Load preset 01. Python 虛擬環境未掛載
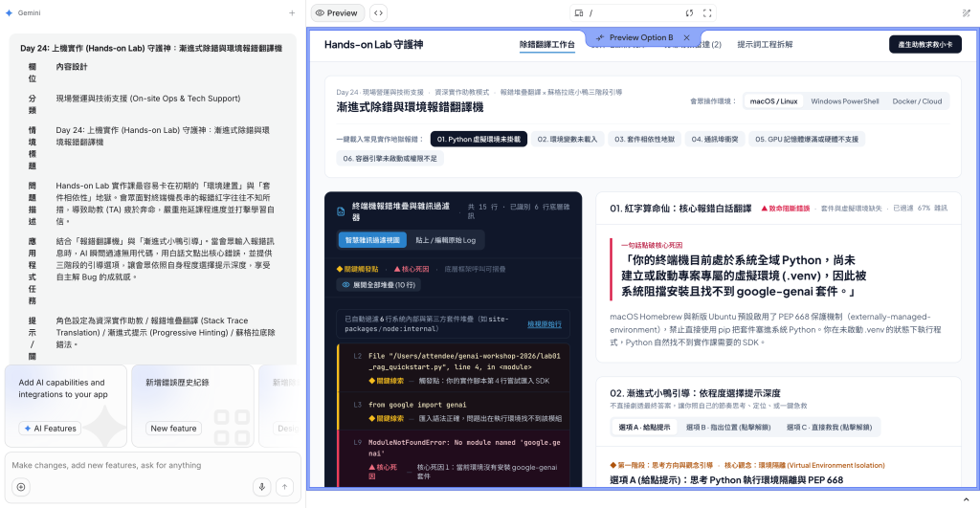The width and height of the screenshot is (980, 508). coord(479,140)
